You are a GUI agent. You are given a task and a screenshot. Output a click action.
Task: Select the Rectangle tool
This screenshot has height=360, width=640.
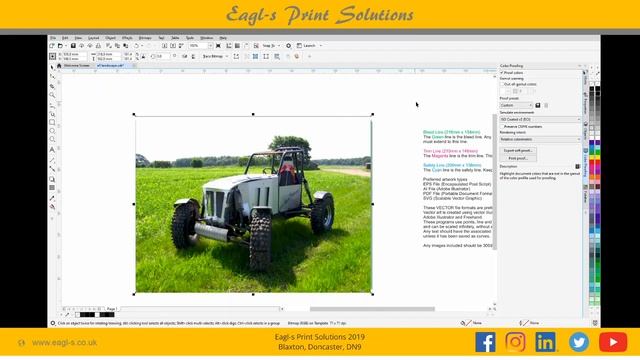coord(52,122)
